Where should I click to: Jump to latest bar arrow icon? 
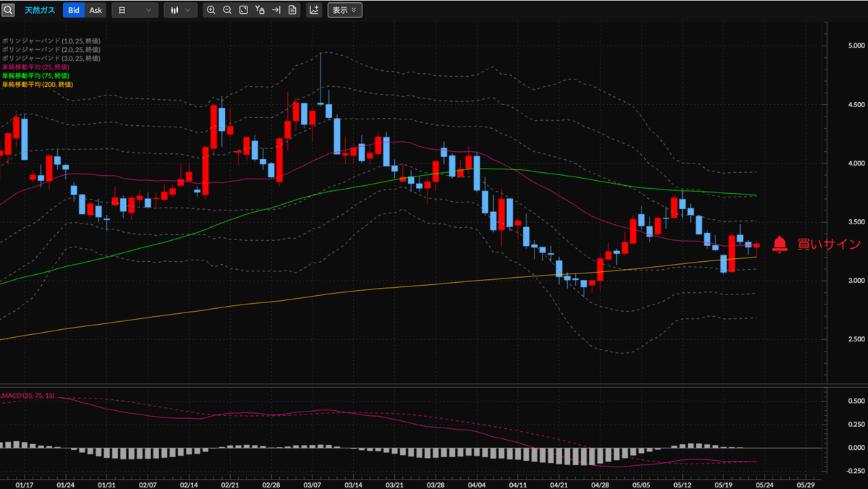coord(276,10)
